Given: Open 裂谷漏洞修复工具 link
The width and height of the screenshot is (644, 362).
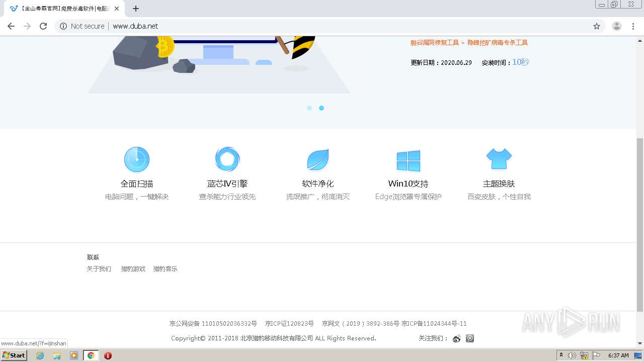Looking at the screenshot, I should tap(435, 43).
